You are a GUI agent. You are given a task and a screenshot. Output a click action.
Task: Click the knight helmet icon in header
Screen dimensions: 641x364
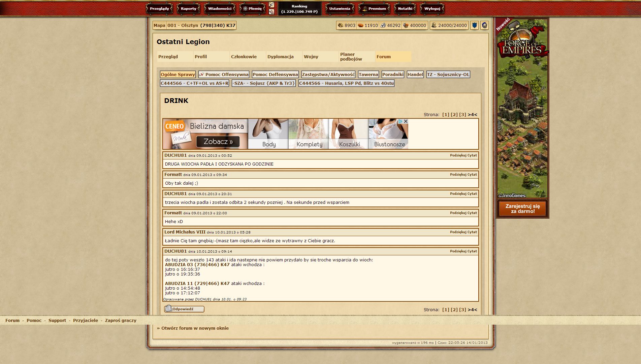[484, 25]
